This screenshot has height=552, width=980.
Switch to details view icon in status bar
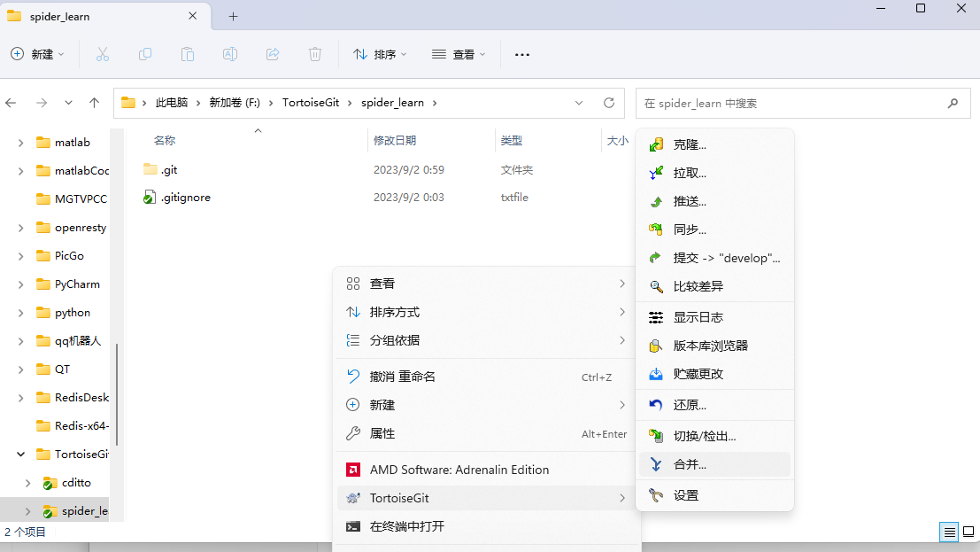(x=949, y=532)
